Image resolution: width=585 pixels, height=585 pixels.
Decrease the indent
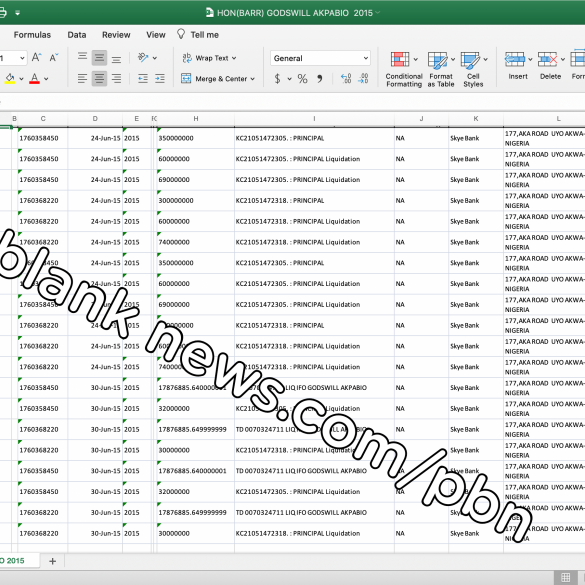coord(143,79)
